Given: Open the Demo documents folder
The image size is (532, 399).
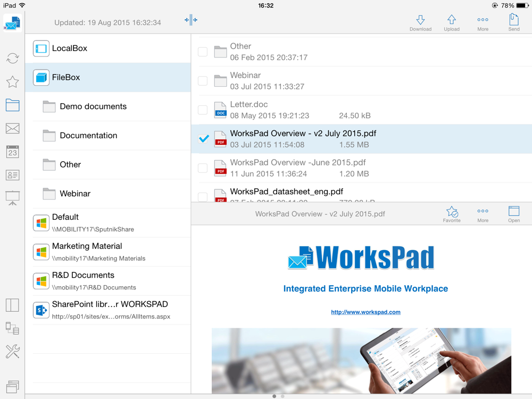Looking at the screenshot, I should [x=108, y=106].
